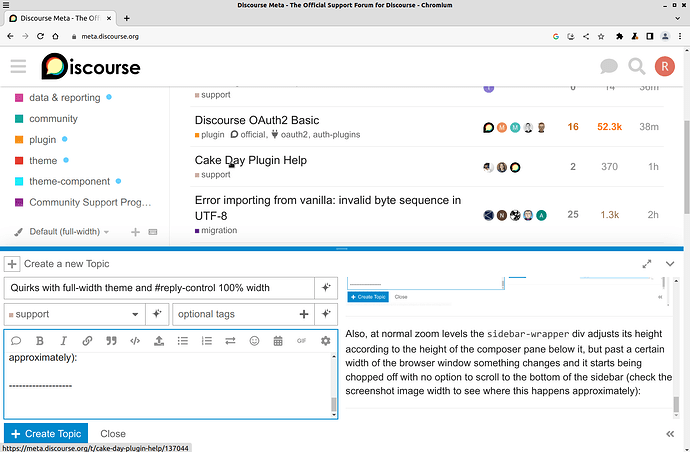Open the Chromium three-dot menu
Screen dimensions: 690x452
pos(680,37)
